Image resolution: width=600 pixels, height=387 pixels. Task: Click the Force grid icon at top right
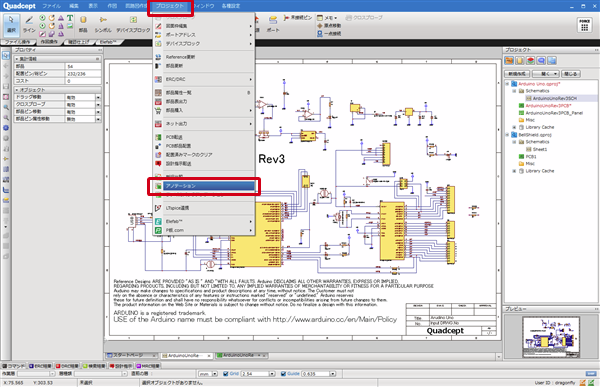coord(584,25)
